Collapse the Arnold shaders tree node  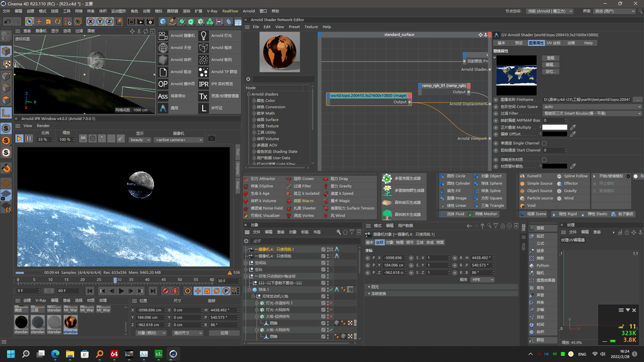point(249,94)
